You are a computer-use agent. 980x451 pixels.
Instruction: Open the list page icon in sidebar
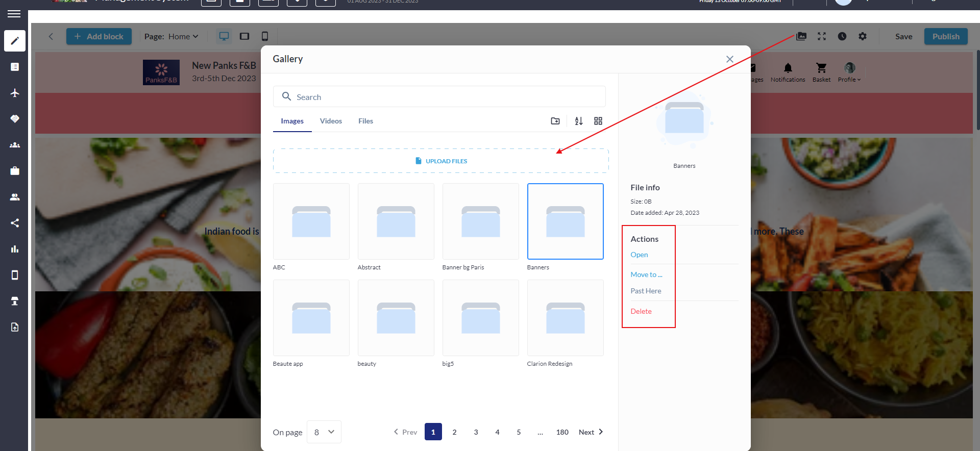(15, 67)
